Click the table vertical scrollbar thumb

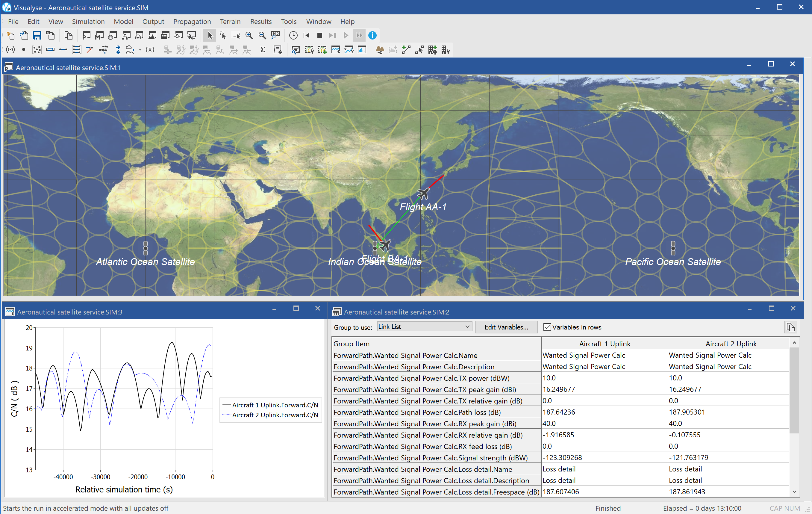[794, 390]
